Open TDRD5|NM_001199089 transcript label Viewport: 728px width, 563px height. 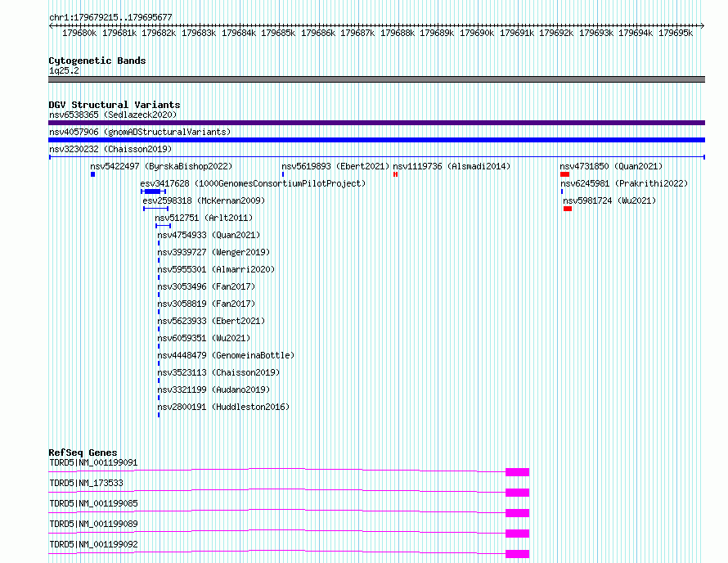(93, 524)
